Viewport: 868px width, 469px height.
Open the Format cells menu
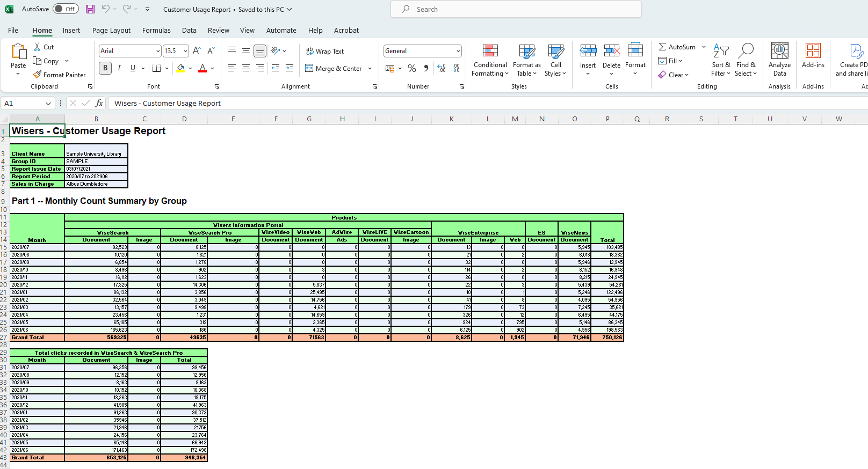(x=635, y=59)
